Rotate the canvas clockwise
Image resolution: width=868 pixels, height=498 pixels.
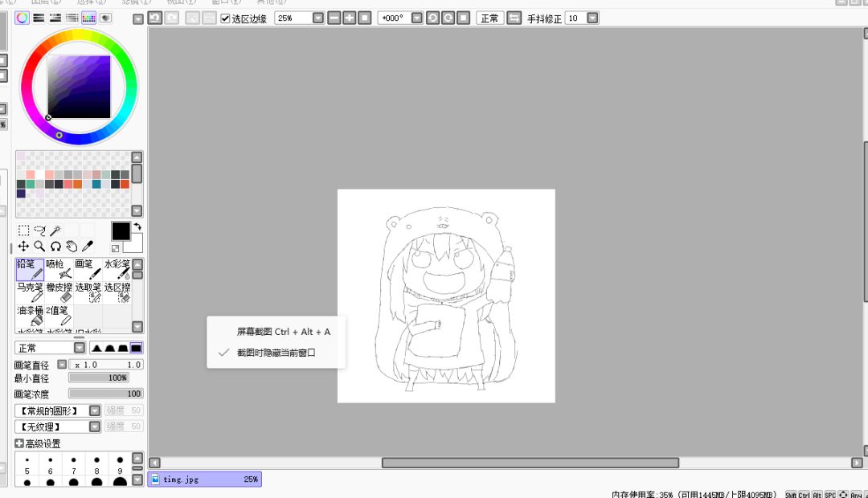pos(448,18)
